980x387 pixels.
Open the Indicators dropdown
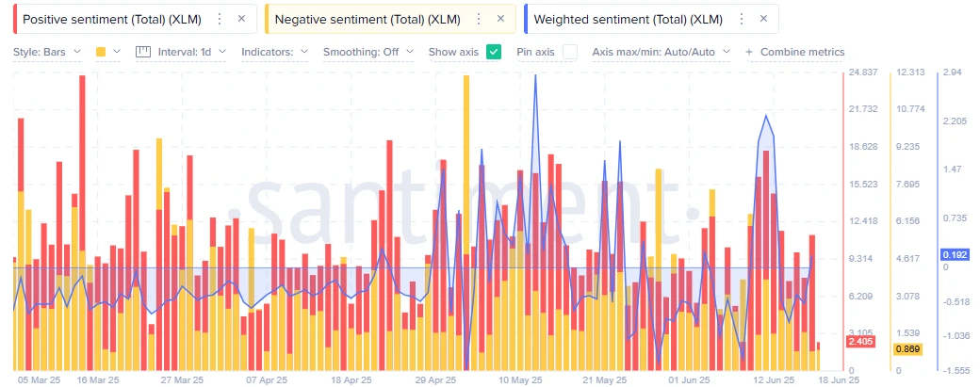pyautogui.click(x=274, y=53)
